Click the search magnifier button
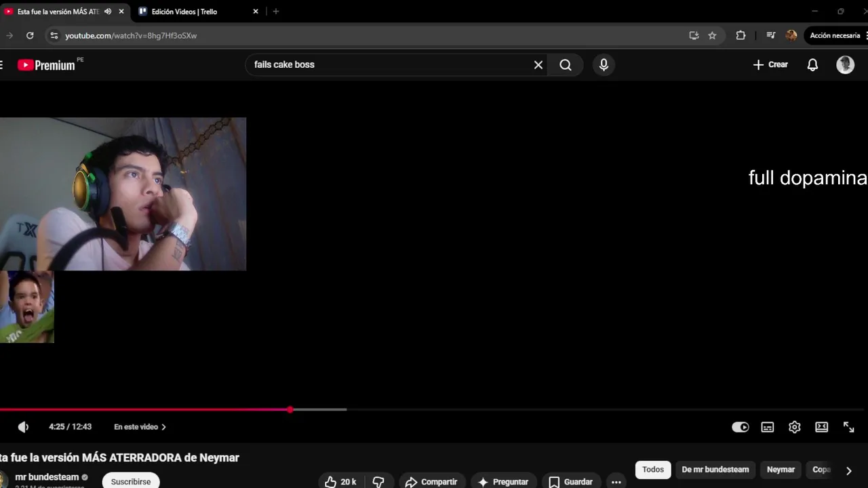 pos(566,65)
